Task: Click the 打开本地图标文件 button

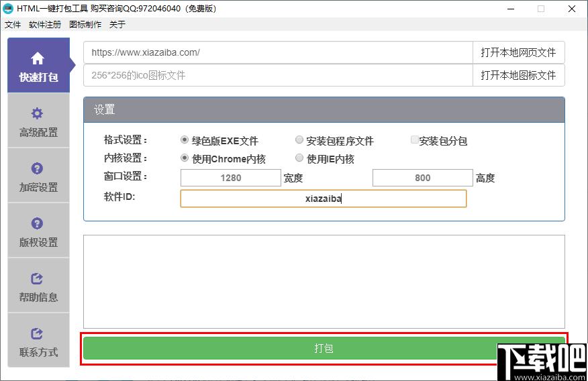Action: pyautogui.click(x=519, y=75)
